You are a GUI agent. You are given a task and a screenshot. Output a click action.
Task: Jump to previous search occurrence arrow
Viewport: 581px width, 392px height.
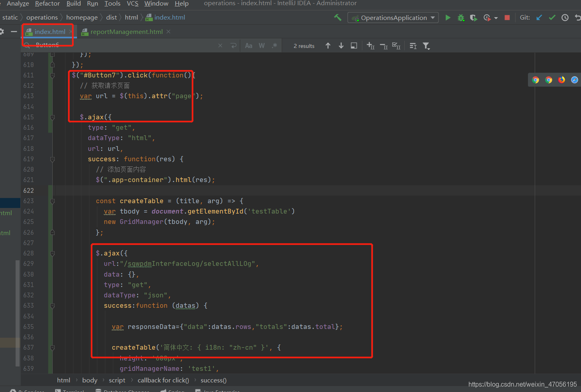(x=328, y=46)
